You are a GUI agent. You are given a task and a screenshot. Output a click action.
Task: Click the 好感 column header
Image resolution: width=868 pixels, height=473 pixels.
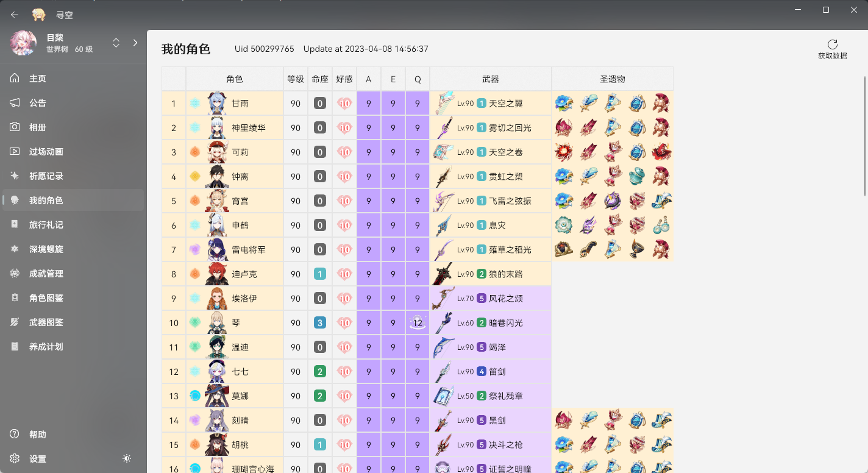pyautogui.click(x=344, y=79)
